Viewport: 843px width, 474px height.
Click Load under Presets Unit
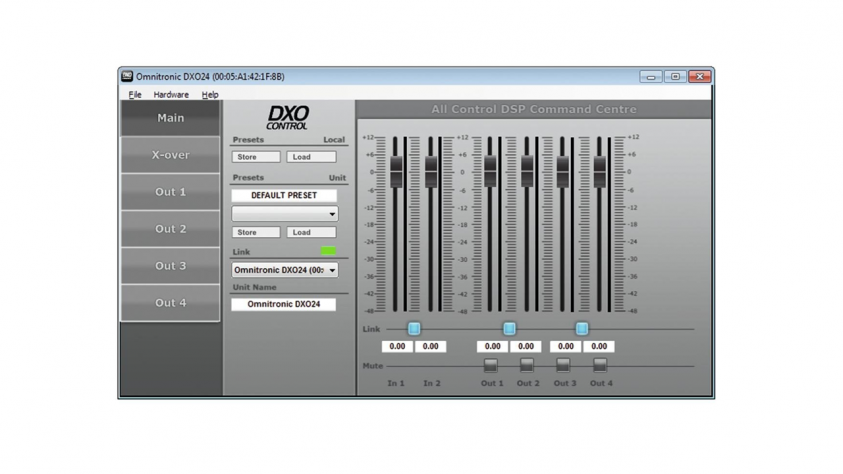point(311,232)
